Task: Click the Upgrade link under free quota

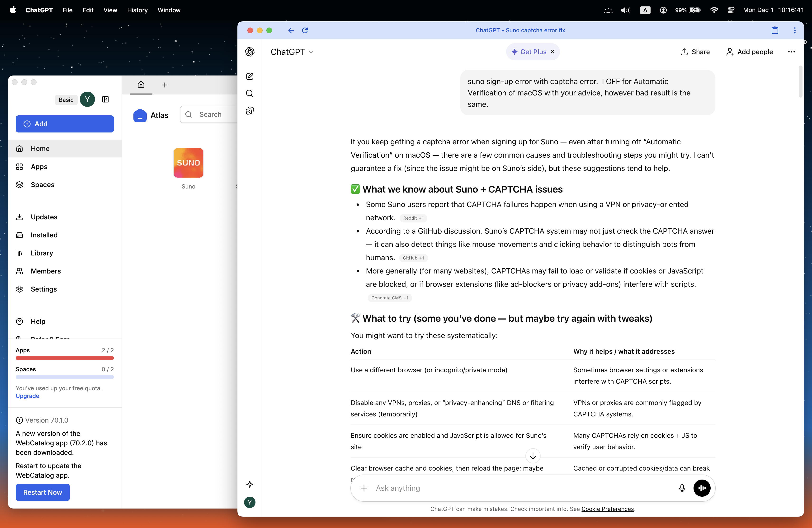Action: tap(27, 396)
